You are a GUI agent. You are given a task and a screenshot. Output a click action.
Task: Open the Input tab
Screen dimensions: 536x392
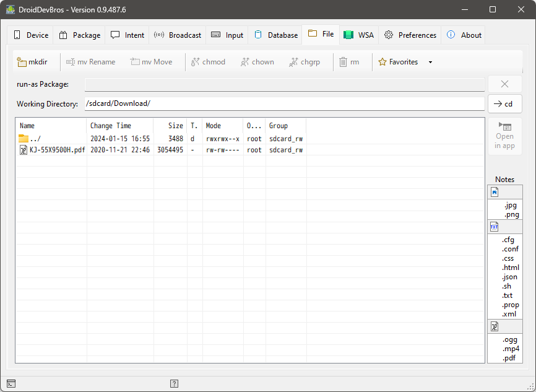click(227, 35)
